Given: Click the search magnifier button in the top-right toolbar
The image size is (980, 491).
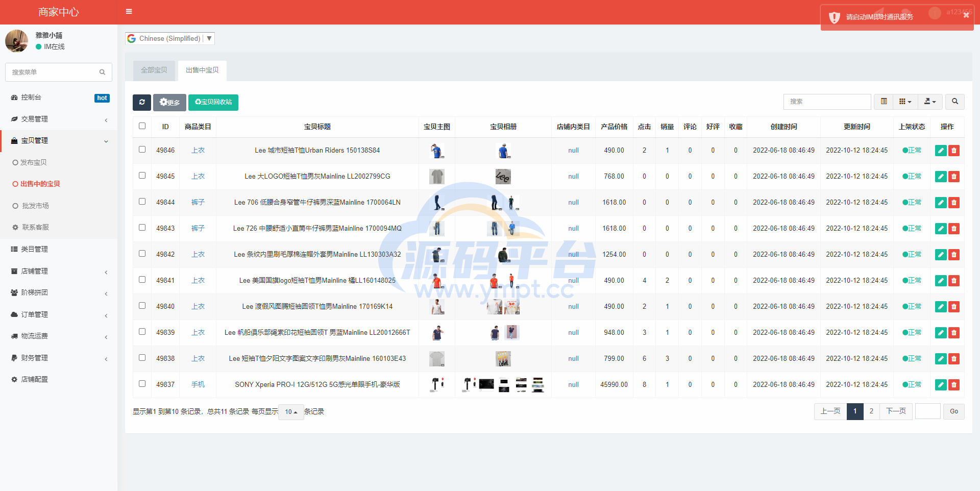Looking at the screenshot, I should 955,102.
